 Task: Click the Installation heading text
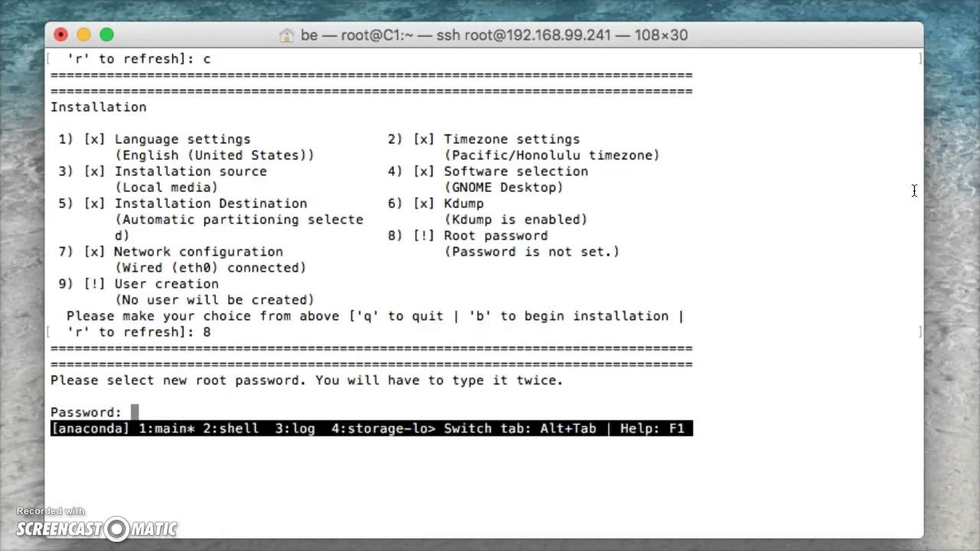pyautogui.click(x=98, y=107)
